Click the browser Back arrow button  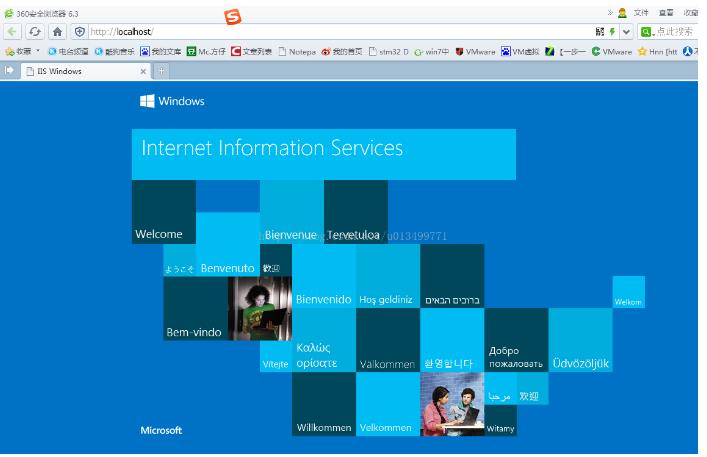(12, 32)
